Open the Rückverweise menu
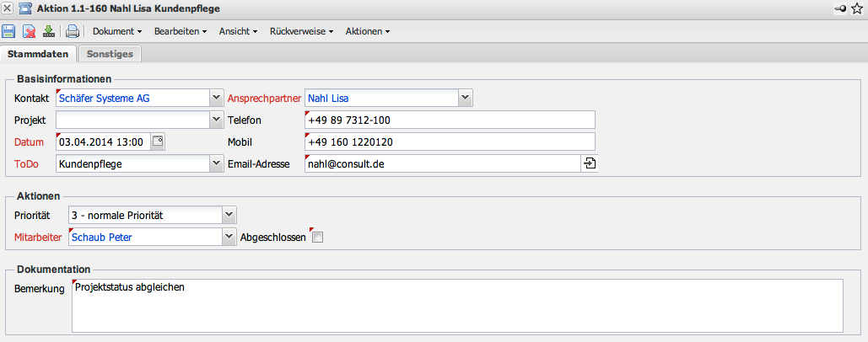 (x=302, y=32)
